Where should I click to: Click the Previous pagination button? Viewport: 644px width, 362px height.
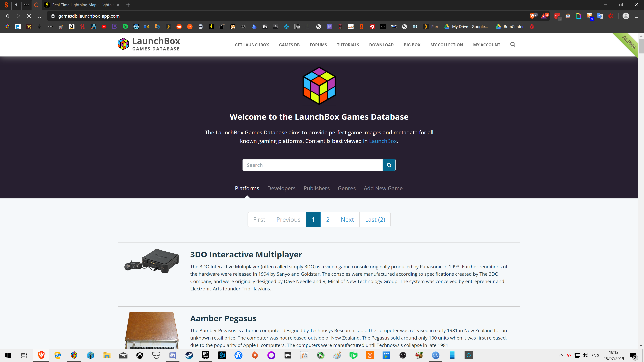pyautogui.click(x=288, y=219)
